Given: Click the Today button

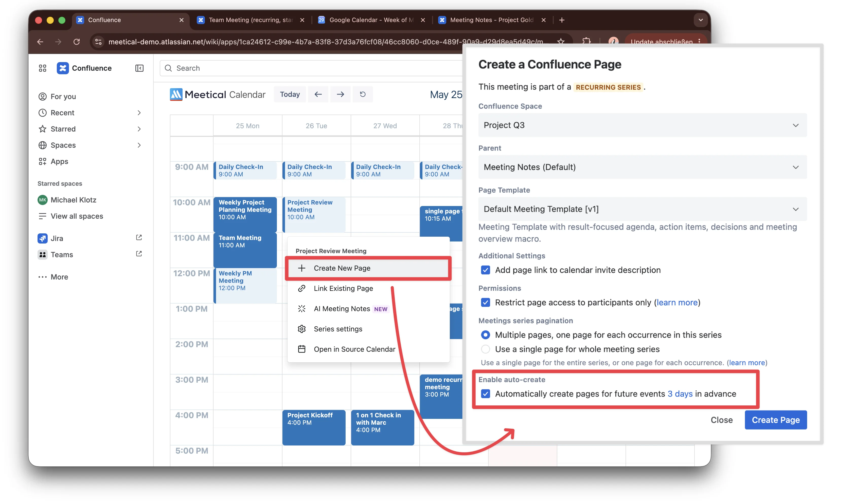Looking at the screenshot, I should click(x=290, y=95).
